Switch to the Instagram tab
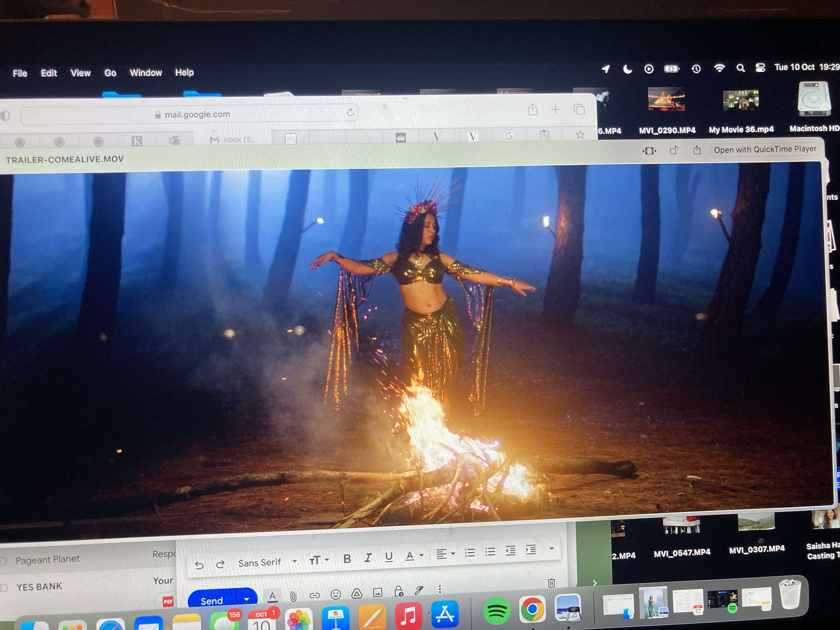 544,135
